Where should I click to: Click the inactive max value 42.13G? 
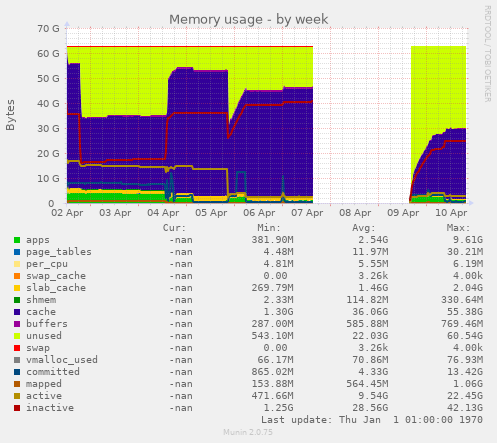[465, 408]
